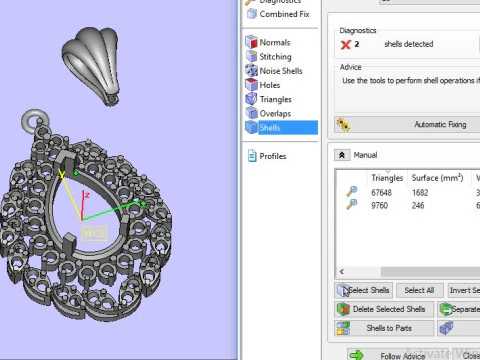The image size is (480, 360).
Task: Run Automatic Fixing
Action: (407, 124)
